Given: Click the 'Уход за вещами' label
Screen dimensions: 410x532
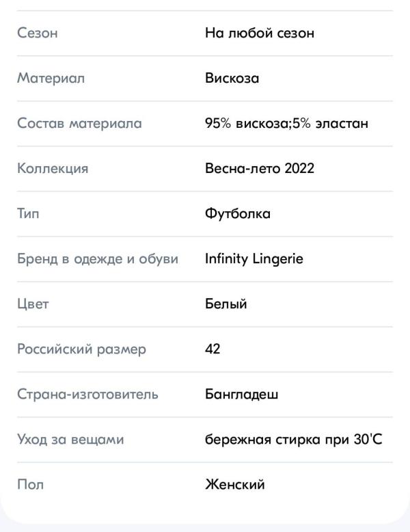Looking at the screenshot, I should tap(70, 440).
